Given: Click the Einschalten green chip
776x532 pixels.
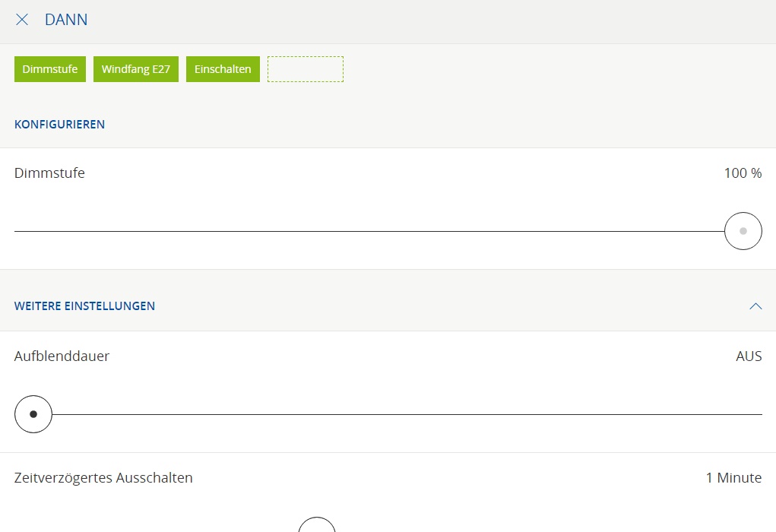Looking at the screenshot, I should pos(223,69).
